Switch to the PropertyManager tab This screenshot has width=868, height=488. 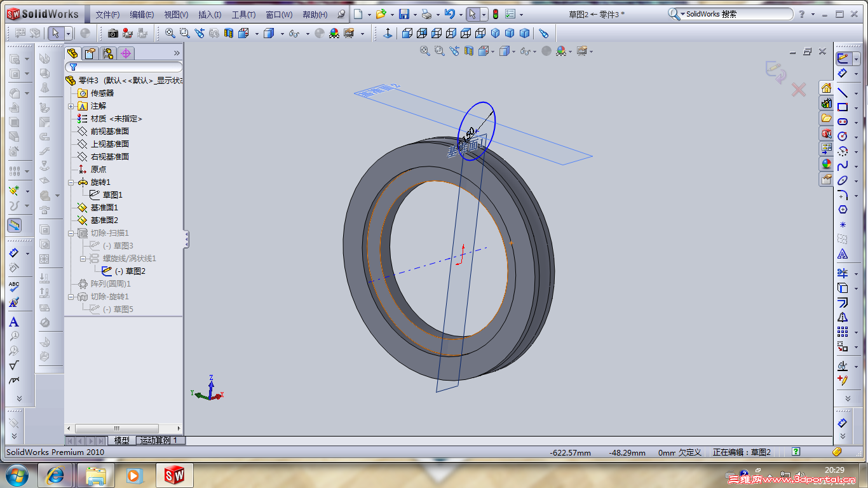pyautogui.click(x=90, y=53)
